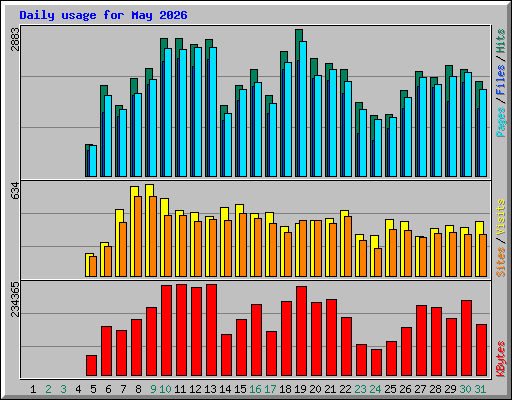Select the Sites legend label
Image resolution: width=512 pixels, height=400 pixels.
point(501,262)
